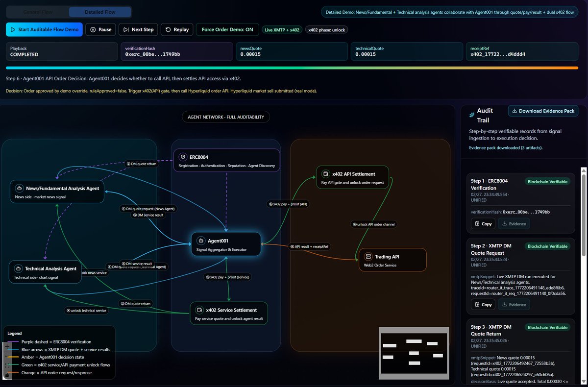
Task: Click Step 3 Blockchain Verifiable badge
Action: pyautogui.click(x=547, y=327)
